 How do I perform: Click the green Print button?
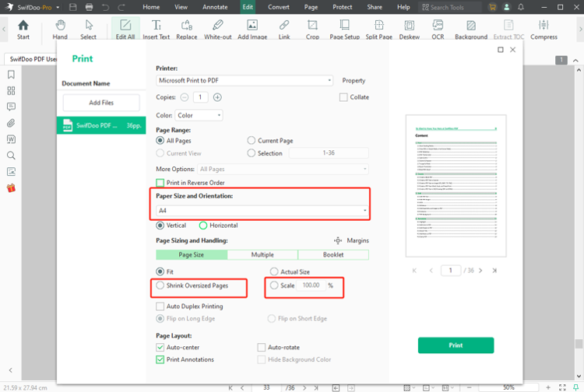coord(456,345)
